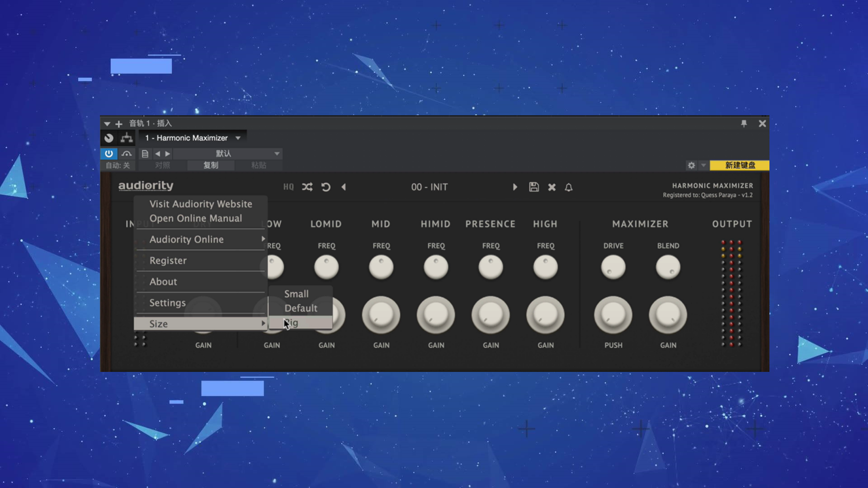Click the 音轨 1 · 插入 title text

(x=151, y=123)
